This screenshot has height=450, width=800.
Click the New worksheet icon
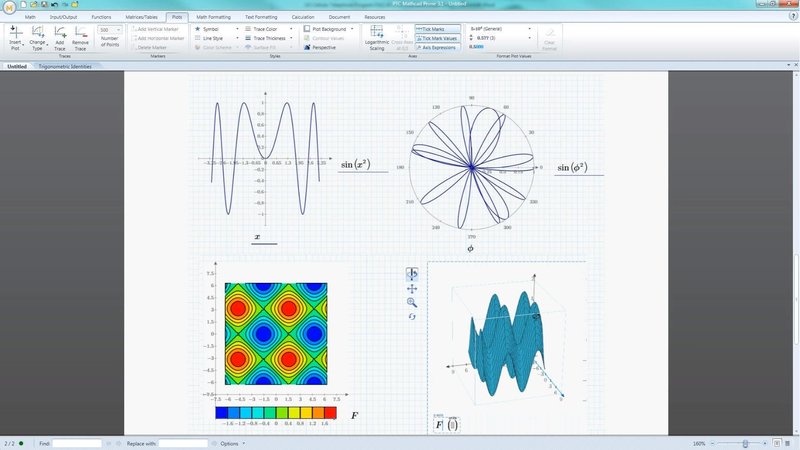pyautogui.click(x=23, y=4)
